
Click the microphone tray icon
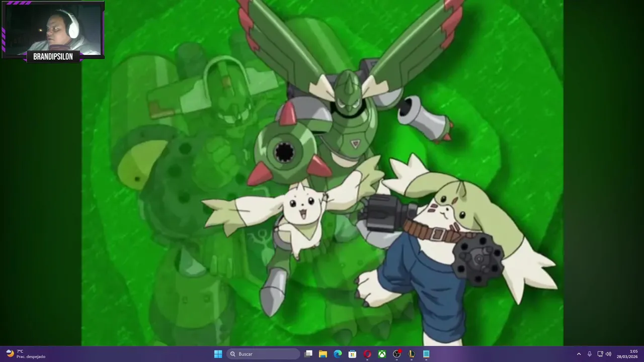click(x=589, y=354)
